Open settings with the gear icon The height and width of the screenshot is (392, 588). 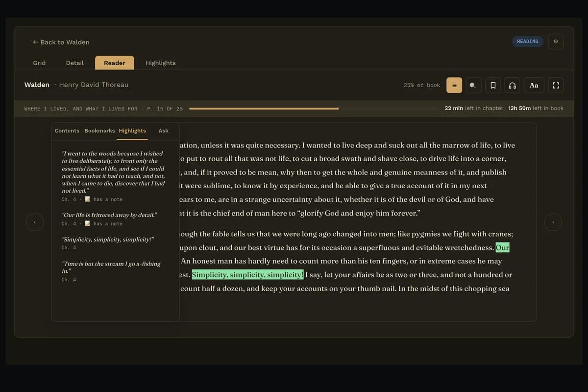coord(556,42)
